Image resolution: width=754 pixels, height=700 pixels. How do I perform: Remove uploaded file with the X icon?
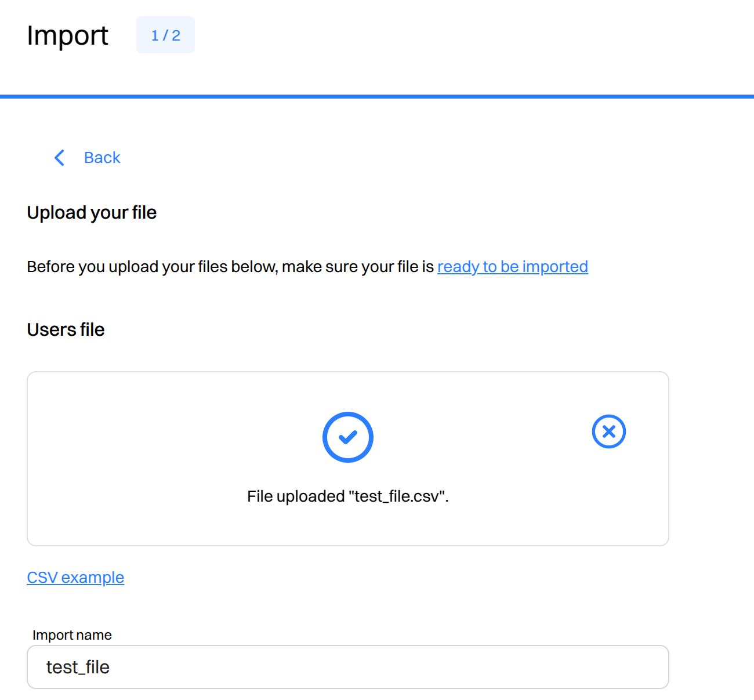pyautogui.click(x=609, y=431)
